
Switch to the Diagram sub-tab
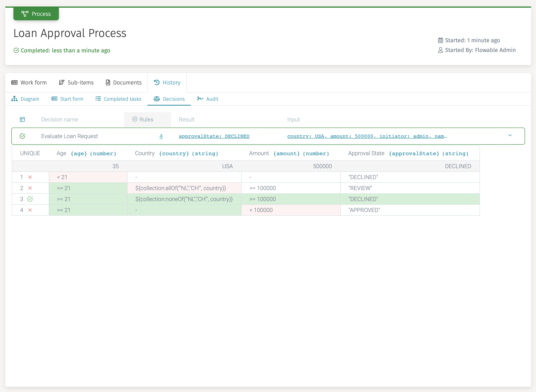click(25, 99)
